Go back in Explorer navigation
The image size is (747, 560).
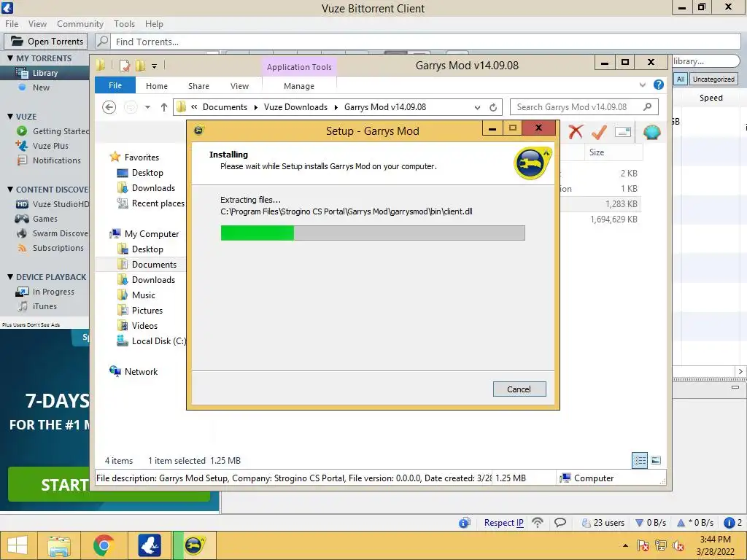pos(109,107)
